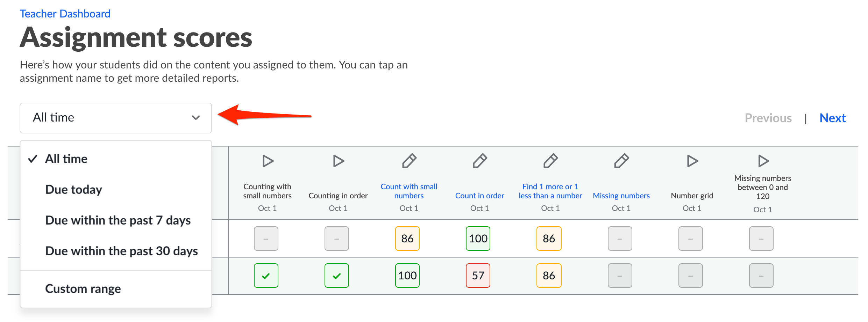Click the play icon above Number grid
The height and width of the screenshot is (322, 868).
tap(692, 161)
